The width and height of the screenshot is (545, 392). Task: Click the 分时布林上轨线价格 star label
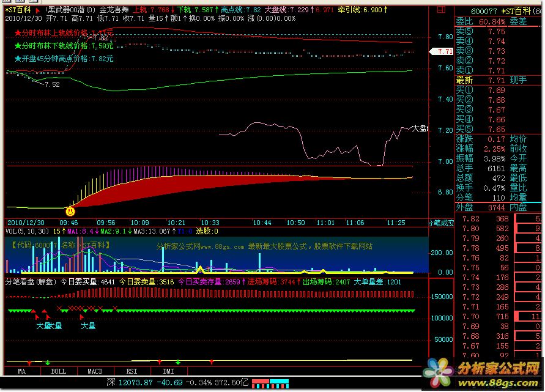(x=64, y=33)
